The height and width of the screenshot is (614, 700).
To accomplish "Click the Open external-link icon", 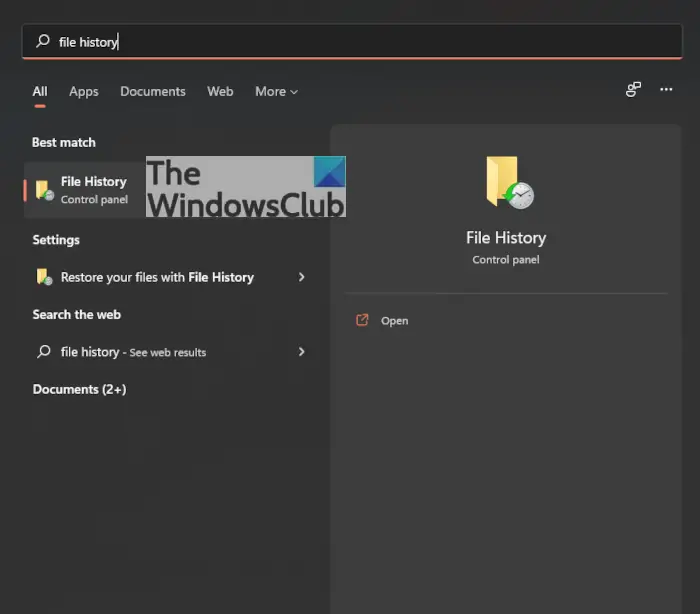I will (x=362, y=320).
